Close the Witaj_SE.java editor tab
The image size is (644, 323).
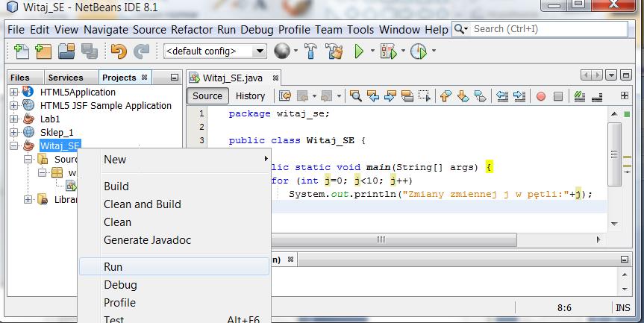coord(275,78)
